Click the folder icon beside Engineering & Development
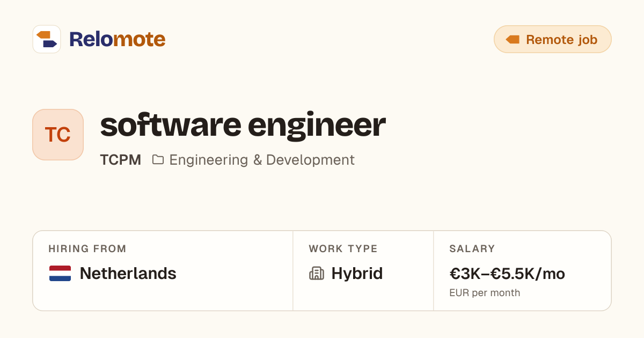Viewport: 644px width, 338px height. 158,159
